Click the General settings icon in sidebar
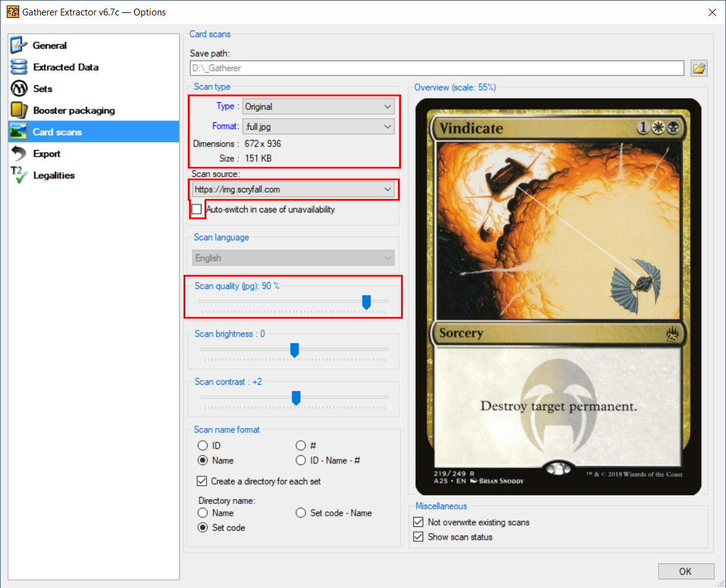 coord(19,45)
